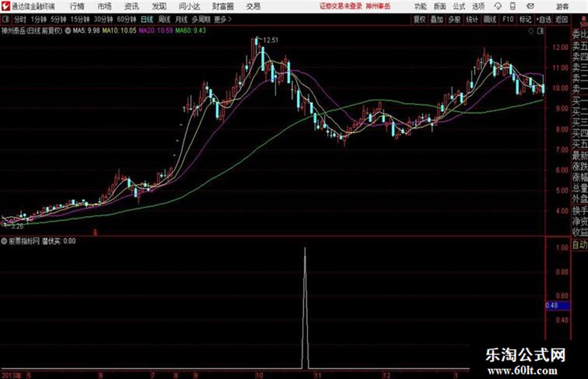
Task: Click the month 10 timeline label
Action: (259, 375)
